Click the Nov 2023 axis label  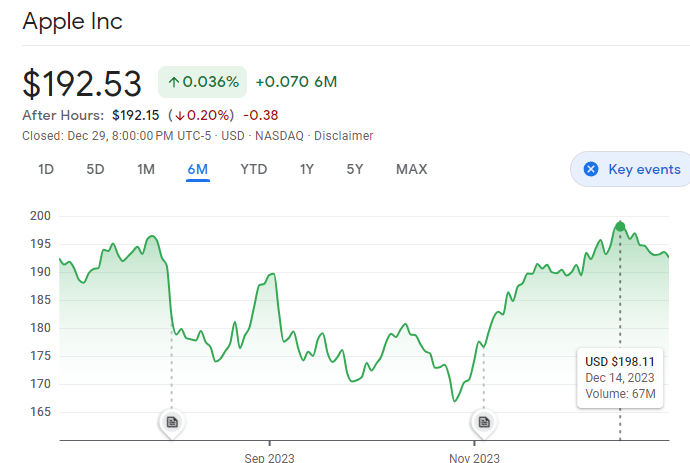pyautogui.click(x=474, y=458)
